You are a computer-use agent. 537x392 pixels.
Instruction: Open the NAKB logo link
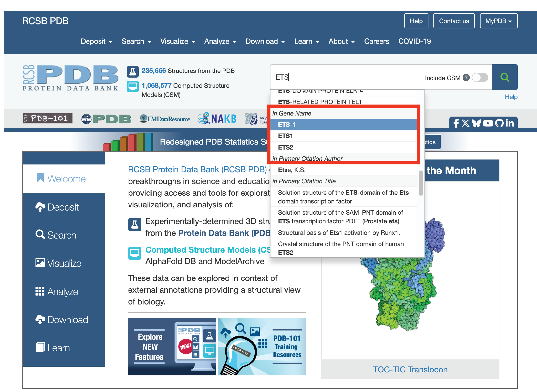click(217, 118)
